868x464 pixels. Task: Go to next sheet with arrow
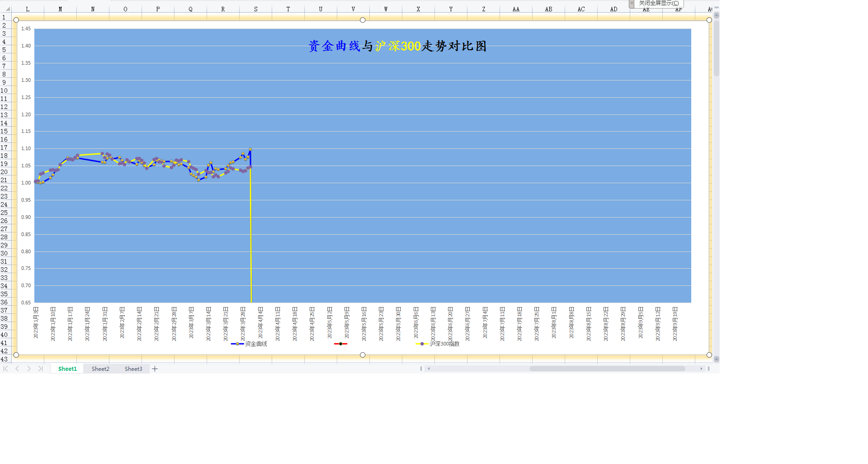tap(29, 369)
